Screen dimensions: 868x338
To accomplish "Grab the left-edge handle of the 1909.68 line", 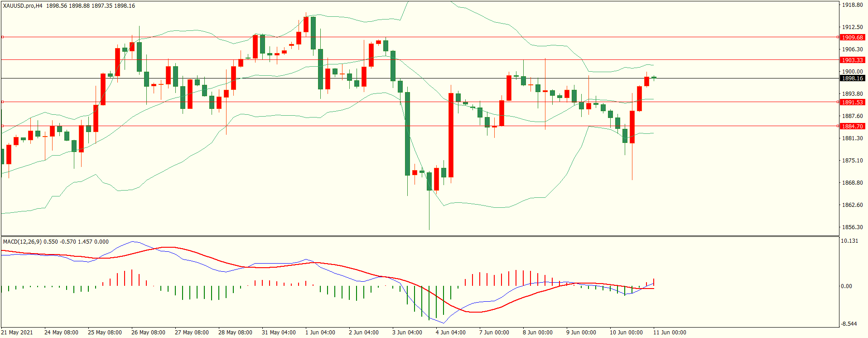I will pos(2,37).
